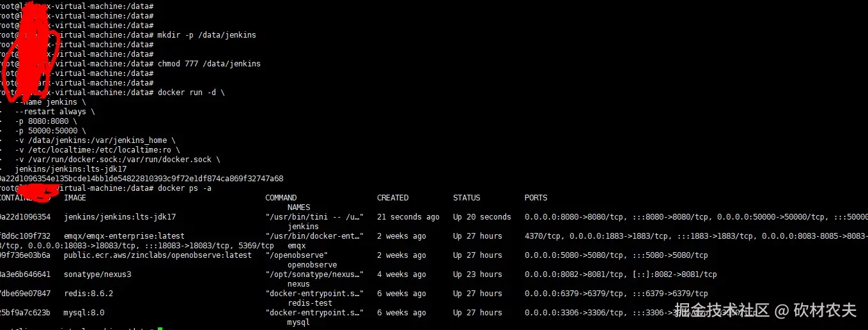This screenshot has height=330, width=868.
Task: Click the container ID ending in 'a3e6b646641'
Action: [x=26, y=274]
